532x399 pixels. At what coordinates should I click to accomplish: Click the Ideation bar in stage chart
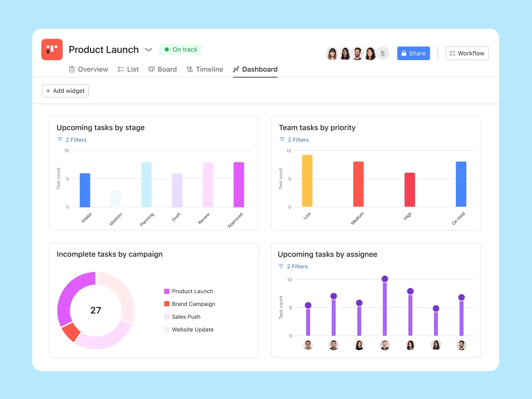pyautogui.click(x=116, y=199)
